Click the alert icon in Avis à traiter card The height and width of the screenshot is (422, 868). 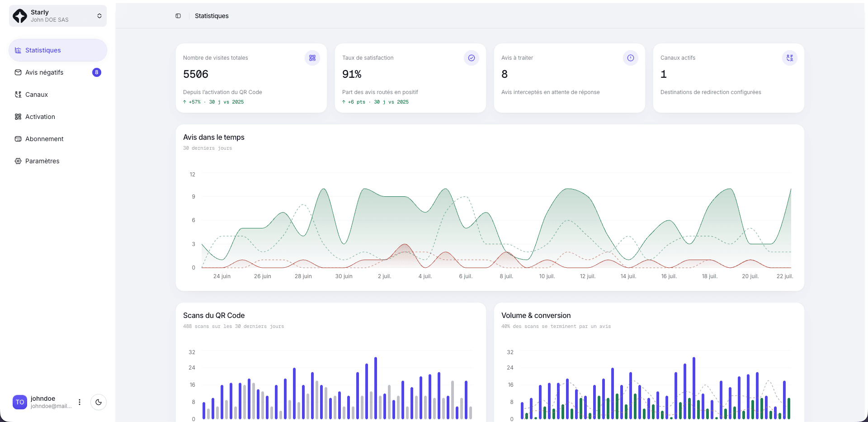point(631,58)
